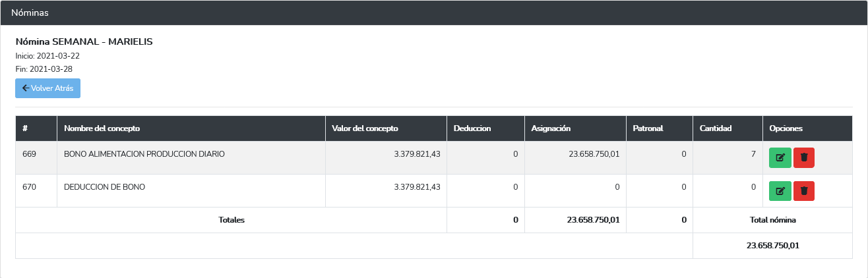868x278 pixels.
Task: Click the Nómina SEMANAL - MARIELIS heading
Action: click(x=84, y=42)
